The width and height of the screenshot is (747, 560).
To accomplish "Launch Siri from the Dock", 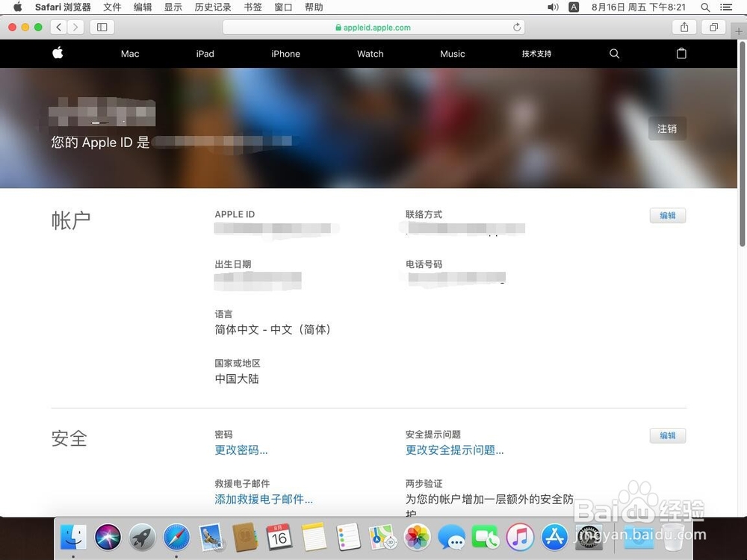I will coord(108,537).
